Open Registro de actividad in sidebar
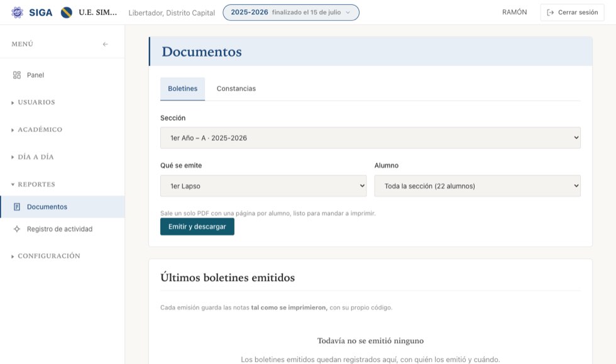 [62, 229]
